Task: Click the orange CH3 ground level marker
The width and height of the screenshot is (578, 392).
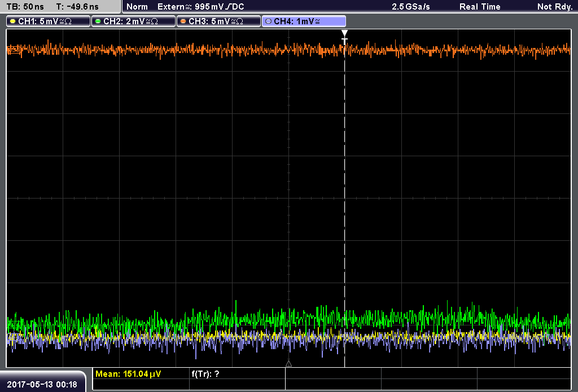Action: point(14,50)
